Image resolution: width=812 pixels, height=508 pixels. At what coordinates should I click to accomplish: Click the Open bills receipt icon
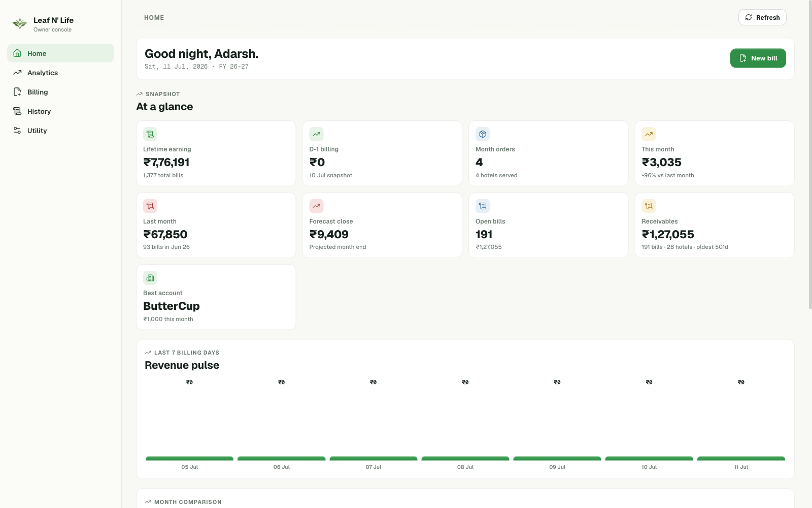click(x=483, y=206)
